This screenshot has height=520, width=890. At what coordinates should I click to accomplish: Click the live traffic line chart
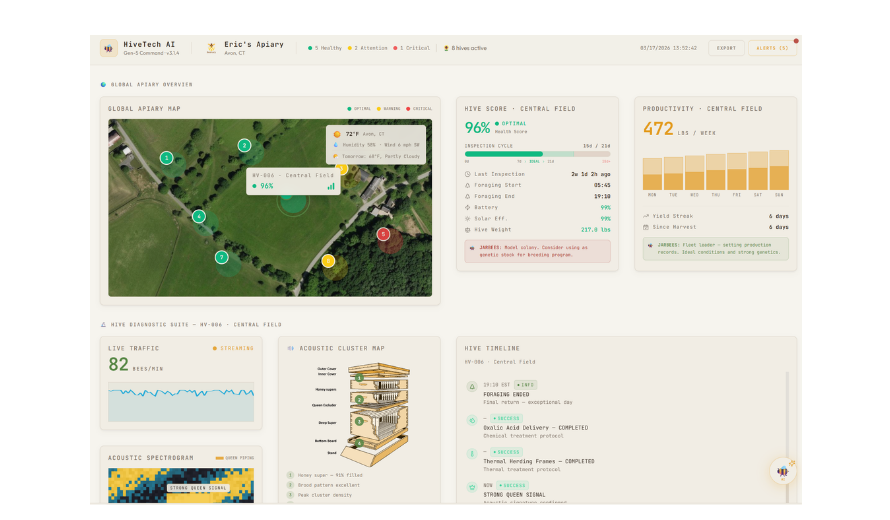[x=181, y=402]
